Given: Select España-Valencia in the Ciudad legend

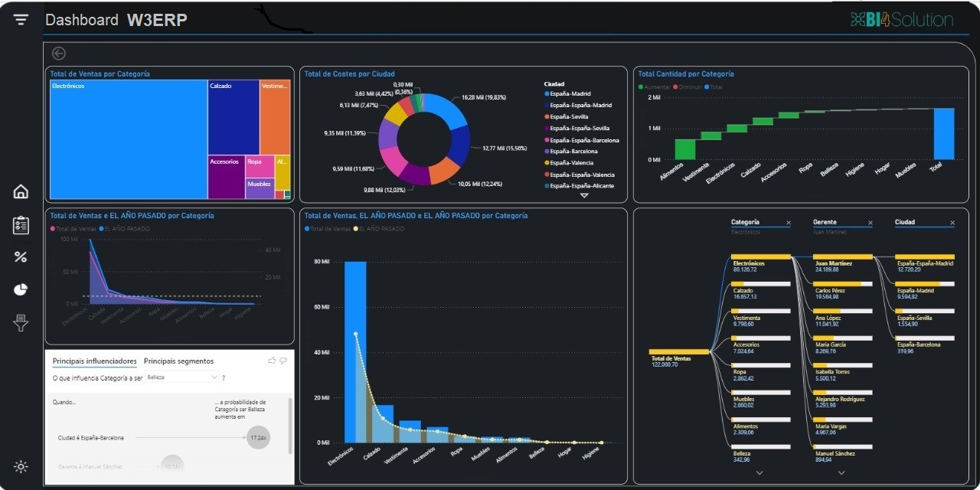Looking at the screenshot, I should tap(570, 163).
